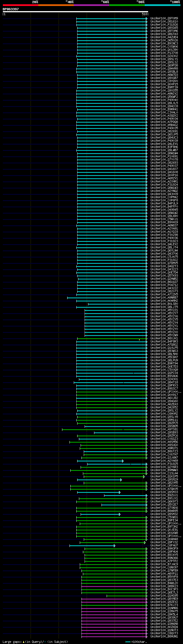This screenshot has width=183, height=644.
Task: Click the cyan alignment bar for A9NRB7
Action: coord(107,298)
